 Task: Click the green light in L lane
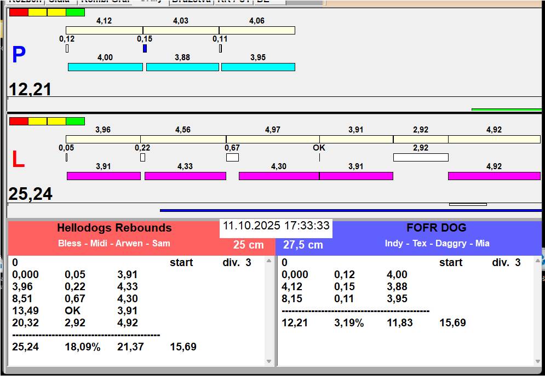pyautogui.click(x=75, y=121)
